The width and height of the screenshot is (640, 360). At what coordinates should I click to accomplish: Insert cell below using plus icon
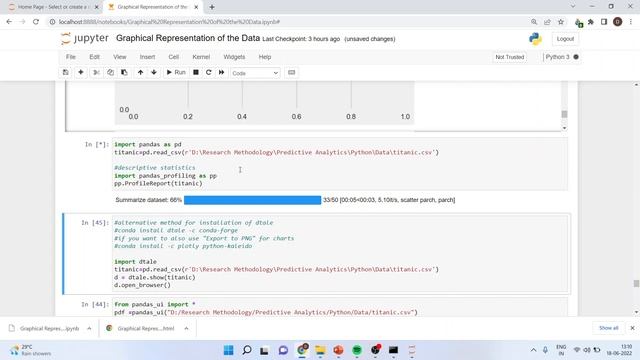81,73
